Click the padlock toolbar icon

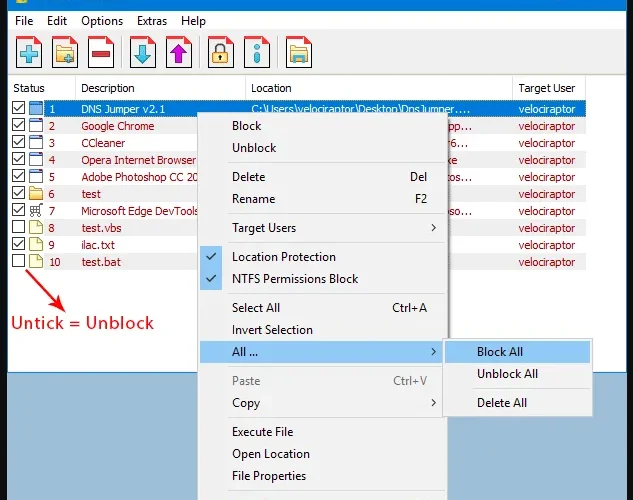(x=221, y=52)
